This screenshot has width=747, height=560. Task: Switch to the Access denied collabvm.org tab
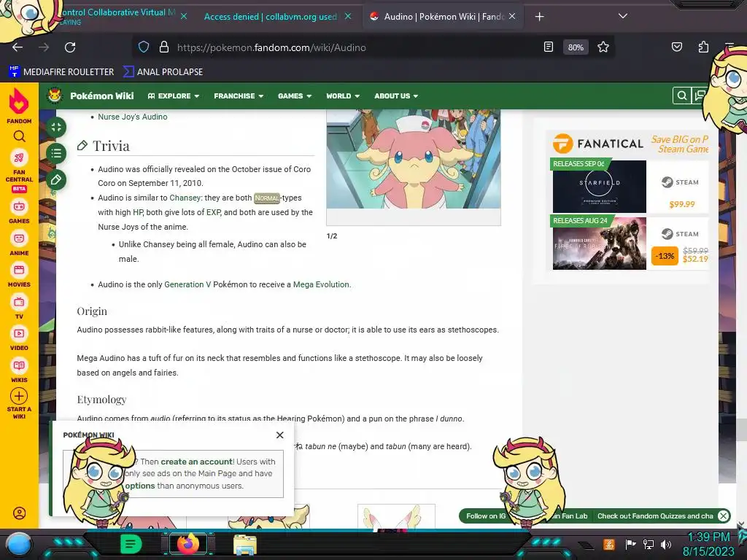click(270, 17)
